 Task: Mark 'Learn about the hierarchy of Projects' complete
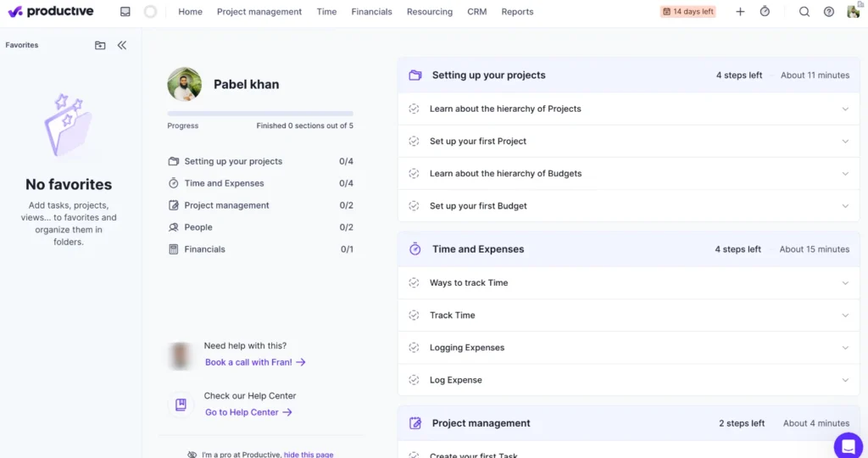(x=414, y=109)
